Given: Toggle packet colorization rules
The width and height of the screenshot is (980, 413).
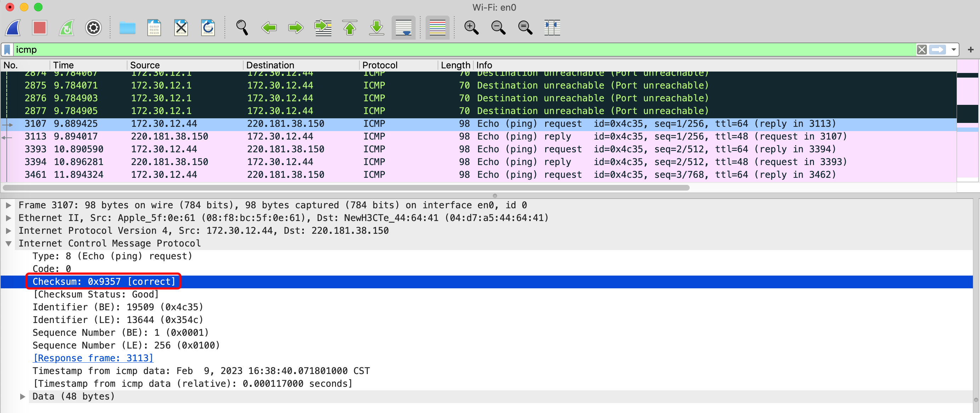Looking at the screenshot, I should (x=438, y=27).
